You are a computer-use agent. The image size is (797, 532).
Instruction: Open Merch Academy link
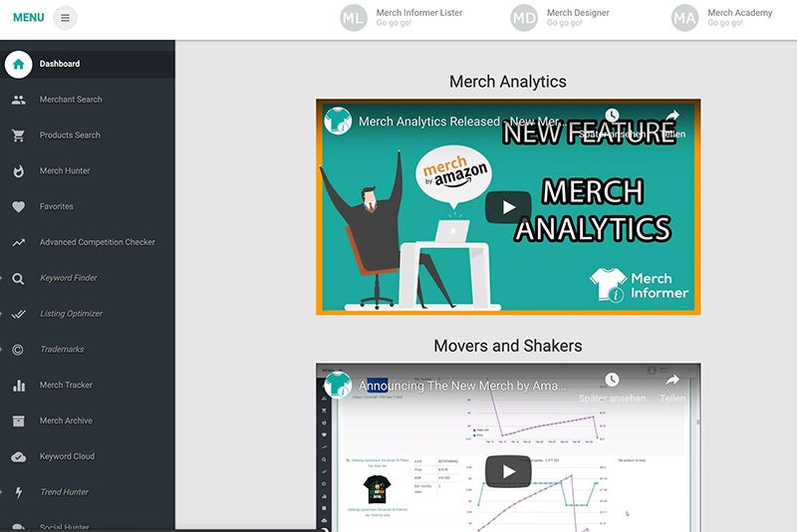(x=739, y=13)
